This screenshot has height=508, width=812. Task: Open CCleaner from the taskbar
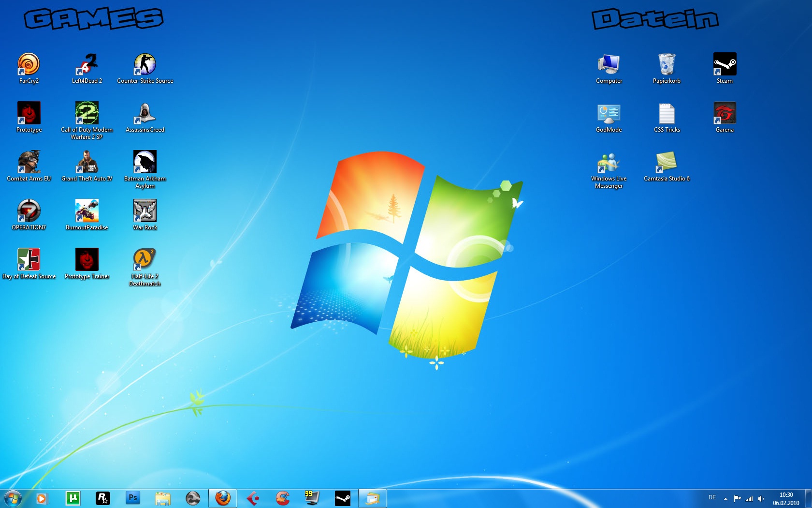pos(283,498)
